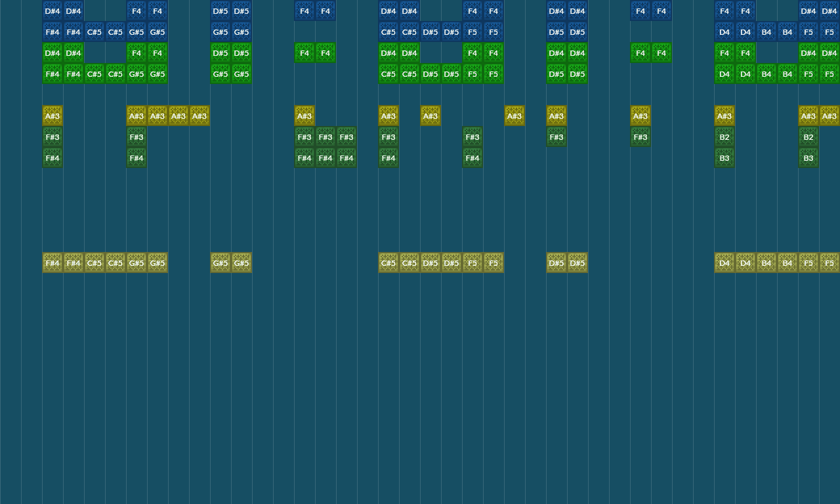840x504 pixels.
Task: Select the rightmost yellow A#3 note
Action: point(829,116)
